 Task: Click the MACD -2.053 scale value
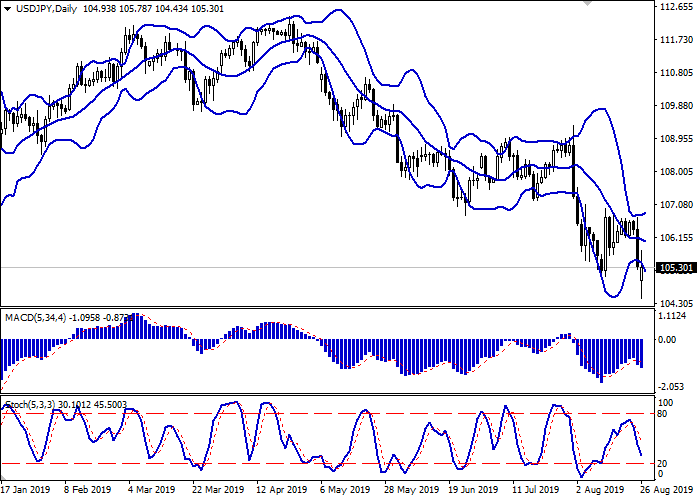click(x=672, y=386)
